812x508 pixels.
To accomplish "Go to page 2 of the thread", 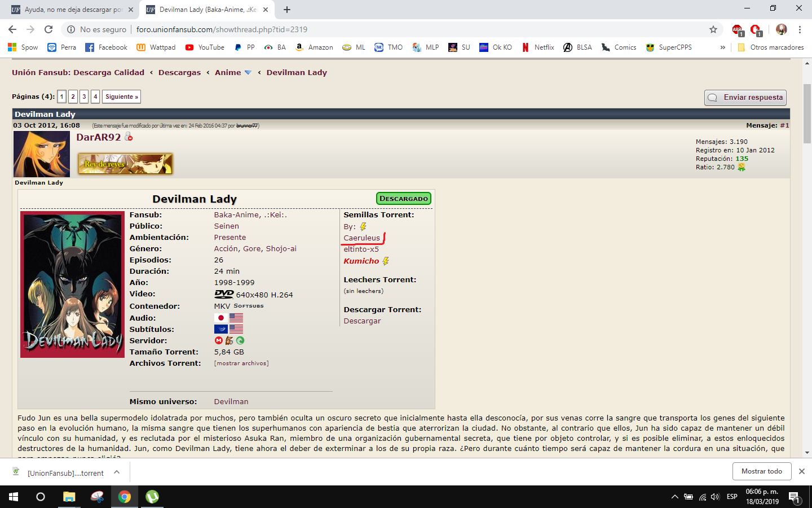I will tap(73, 97).
